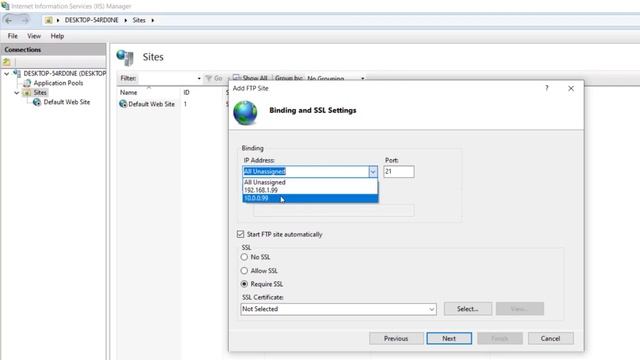Click the DESKTOP-54RD0NE server icon in tree

tap(17, 73)
